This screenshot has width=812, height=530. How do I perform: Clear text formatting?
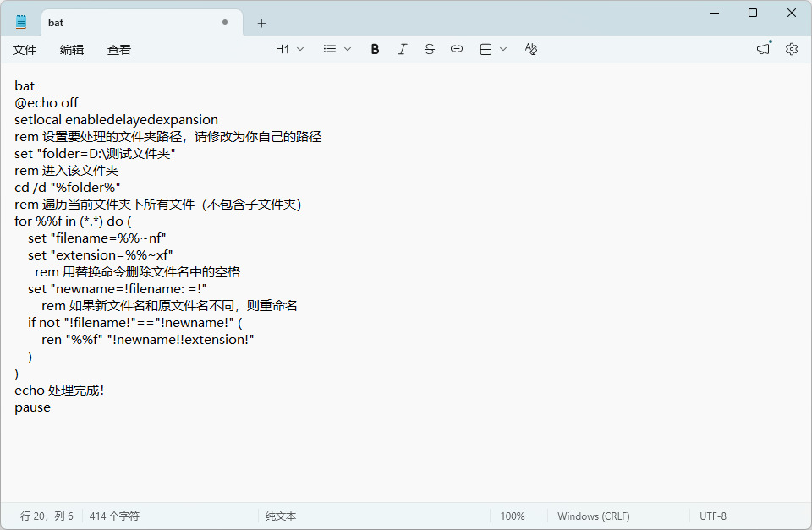(x=531, y=49)
